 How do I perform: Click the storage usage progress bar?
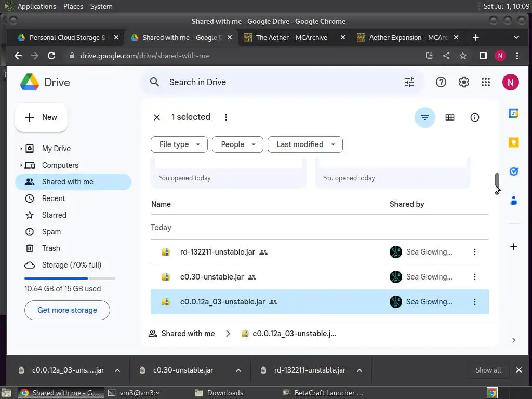pyautogui.click(x=70, y=278)
